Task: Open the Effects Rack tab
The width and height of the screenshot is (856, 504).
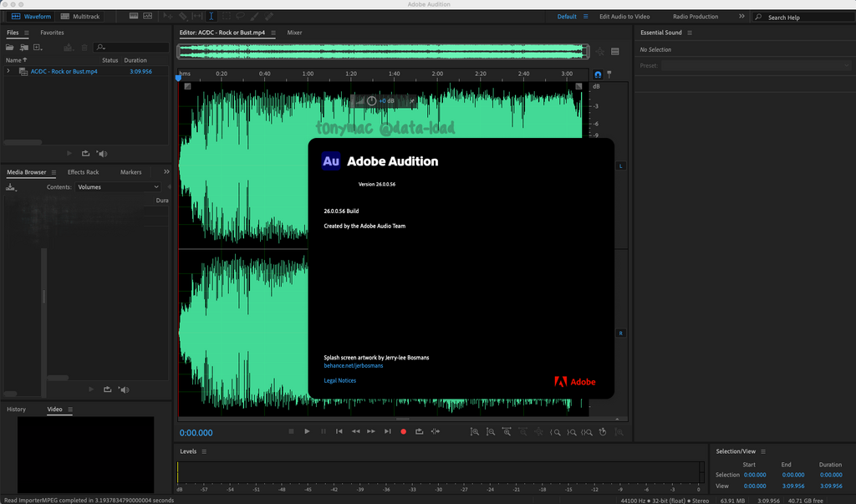Action: pyautogui.click(x=83, y=172)
